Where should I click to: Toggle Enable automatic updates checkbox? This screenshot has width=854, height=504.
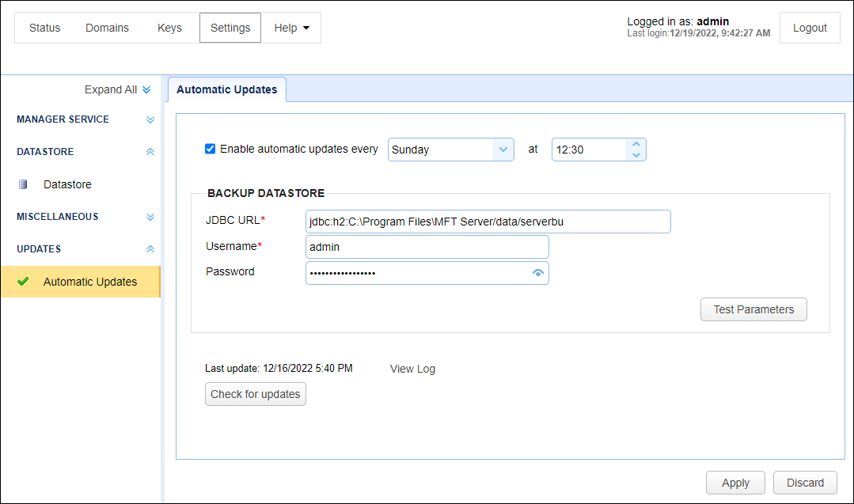(x=211, y=149)
